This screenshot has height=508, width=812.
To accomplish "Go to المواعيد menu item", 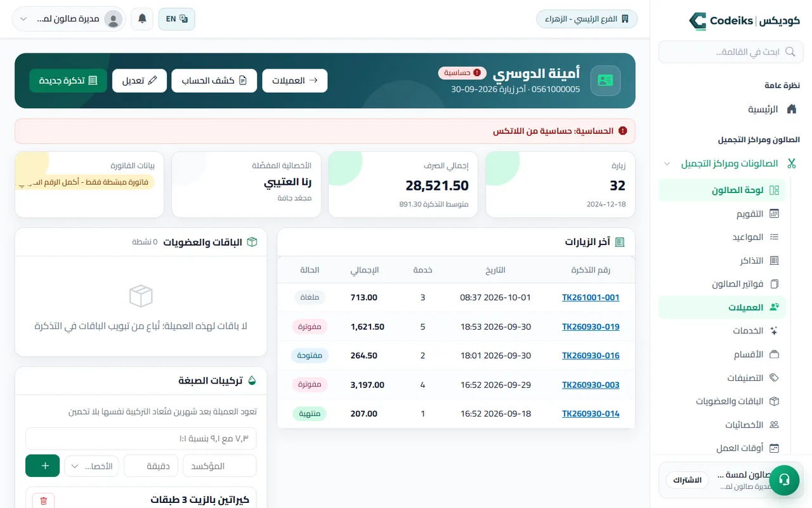I will click(x=722, y=237).
